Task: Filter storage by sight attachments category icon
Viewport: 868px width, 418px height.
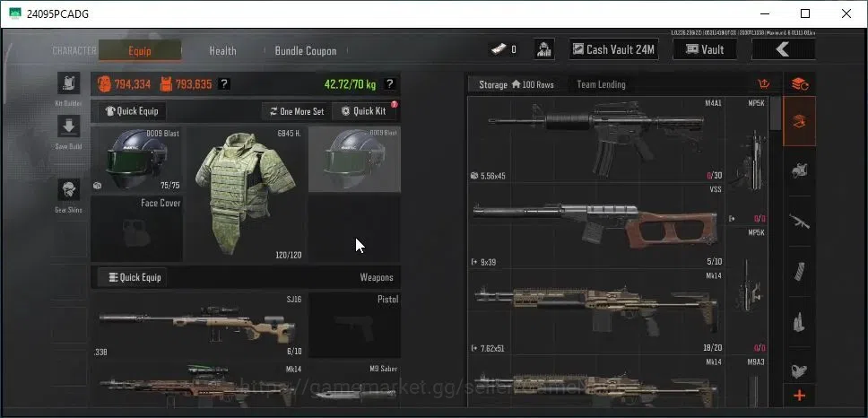Action: coord(799,370)
